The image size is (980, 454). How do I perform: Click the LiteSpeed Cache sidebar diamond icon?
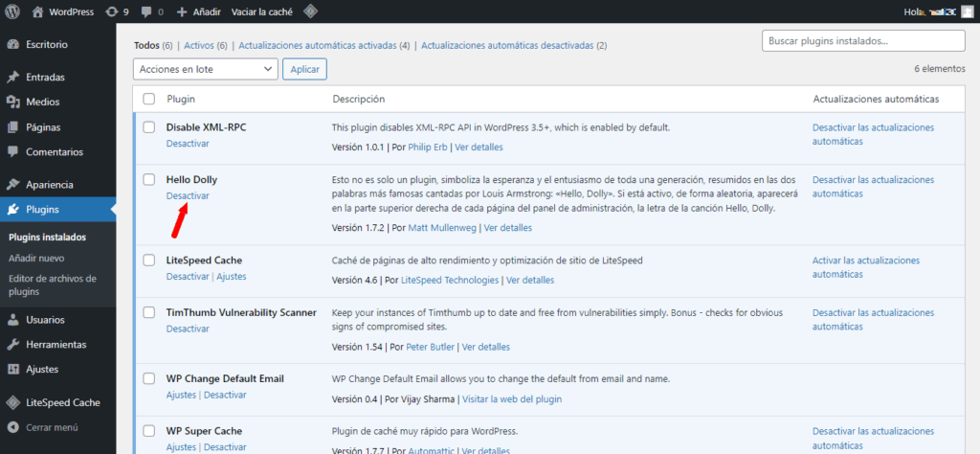[x=13, y=402]
